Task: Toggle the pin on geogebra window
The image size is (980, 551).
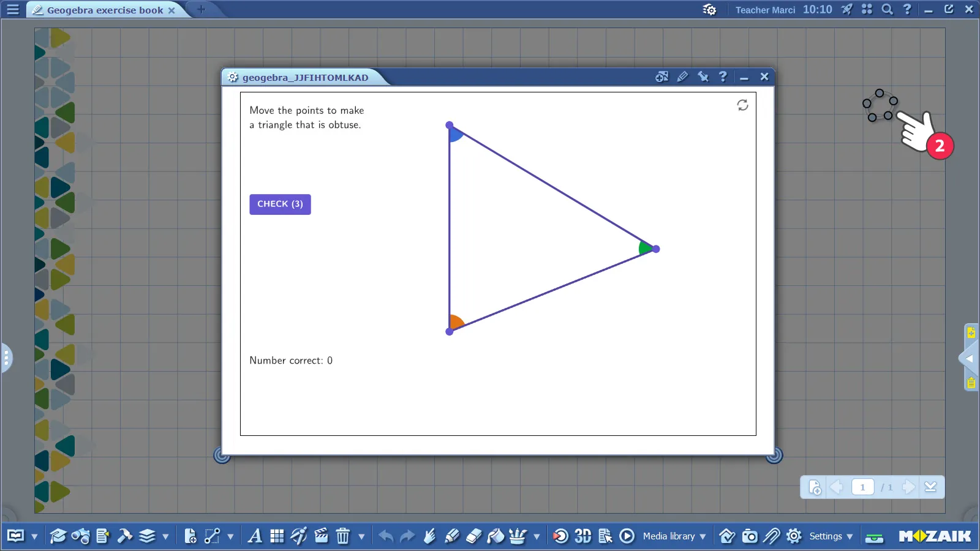Action: tap(703, 77)
